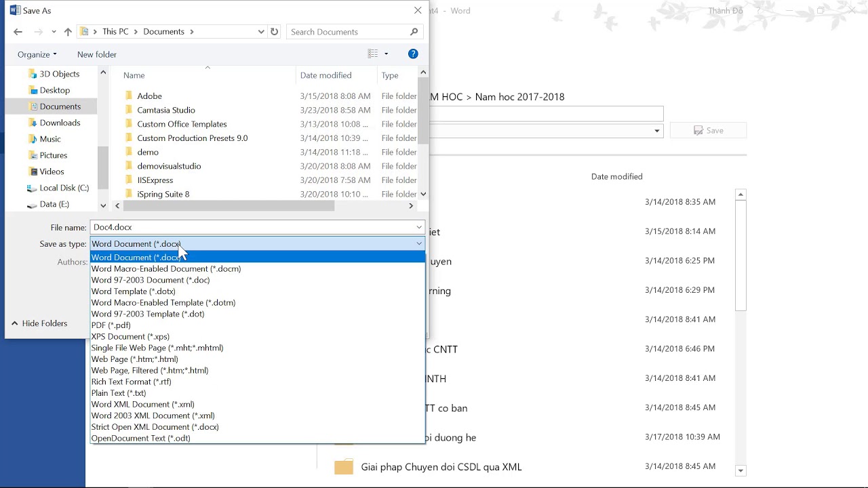Screen dimensions: 868x488
Task: Refresh the Documents folder listing
Action: pyautogui.click(x=274, y=32)
